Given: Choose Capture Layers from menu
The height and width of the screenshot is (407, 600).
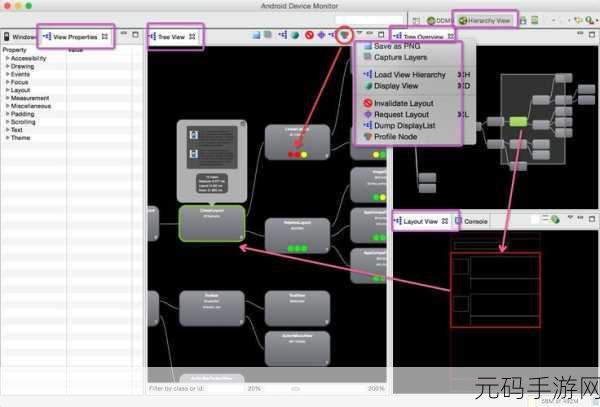Looking at the screenshot, I should coord(400,57).
